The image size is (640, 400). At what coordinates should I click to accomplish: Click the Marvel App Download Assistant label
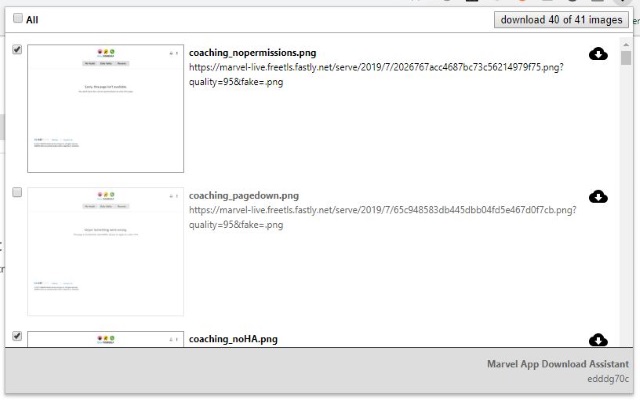coord(558,364)
